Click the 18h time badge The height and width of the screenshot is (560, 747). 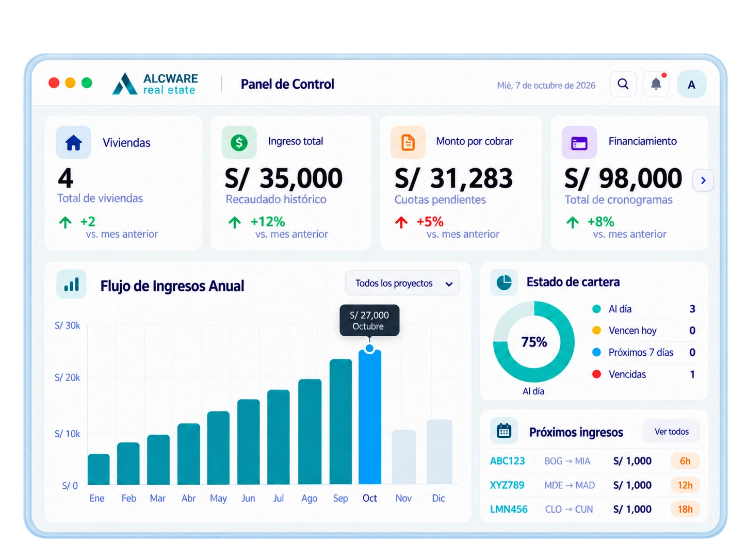click(x=685, y=509)
